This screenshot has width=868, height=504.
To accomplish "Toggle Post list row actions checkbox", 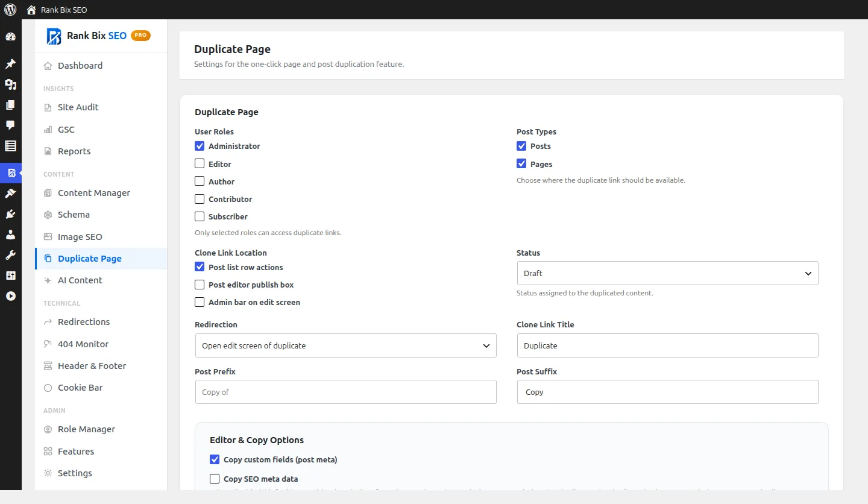I will (200, 266).
